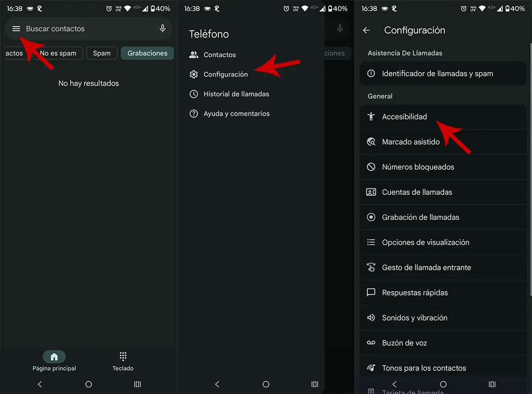This screenshot has width=532, height=394.
Task: Tap the Ayuda y comentarios question mark icon
Action: tap(194, 113)
